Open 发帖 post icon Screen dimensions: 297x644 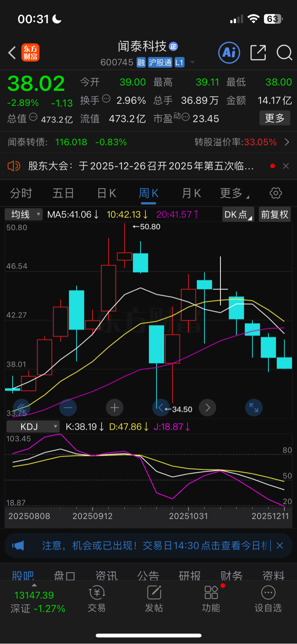click(x=154, y=599)
